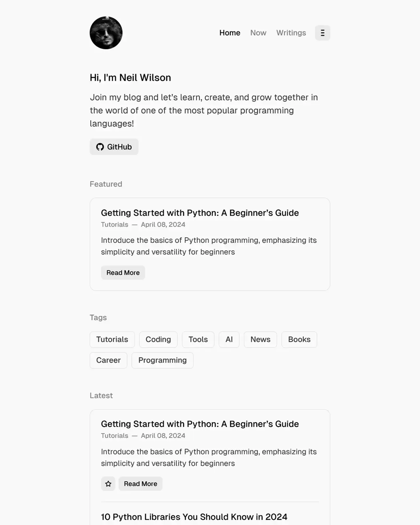Go to the Home nav item
The width and height of the screenshot is (420, 525).
230,33
